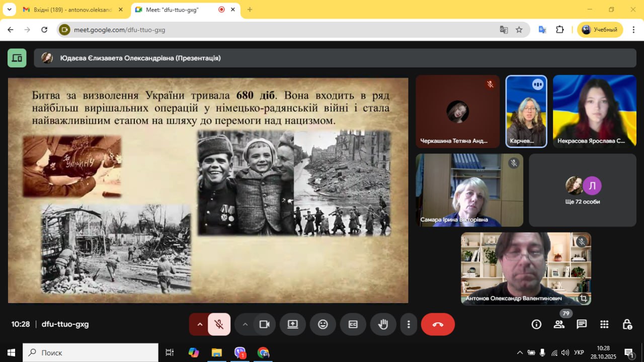Open the activities grid icon

click(604, 324)
